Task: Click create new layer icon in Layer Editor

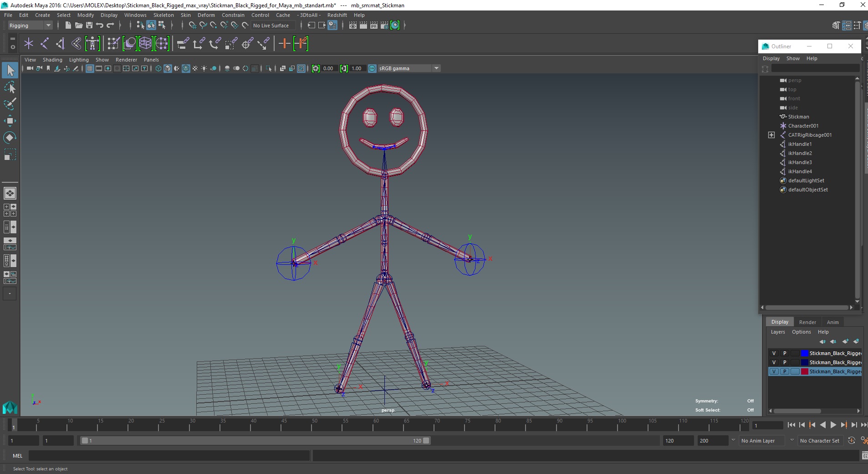Action: 845,341
